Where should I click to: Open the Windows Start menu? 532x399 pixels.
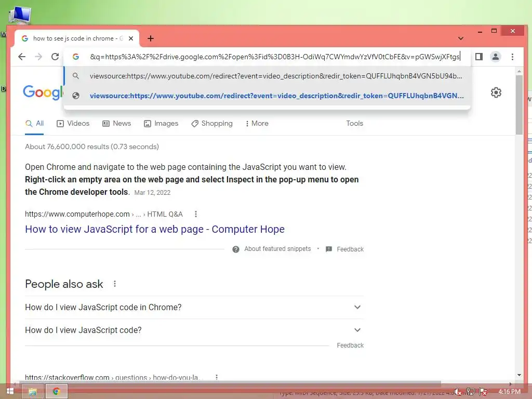(10, 392)
